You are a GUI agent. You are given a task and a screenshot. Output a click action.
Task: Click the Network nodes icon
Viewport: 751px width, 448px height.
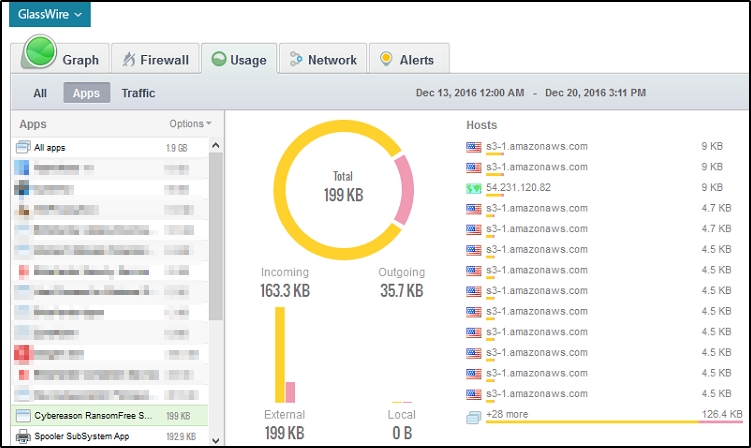click(296, 59)
